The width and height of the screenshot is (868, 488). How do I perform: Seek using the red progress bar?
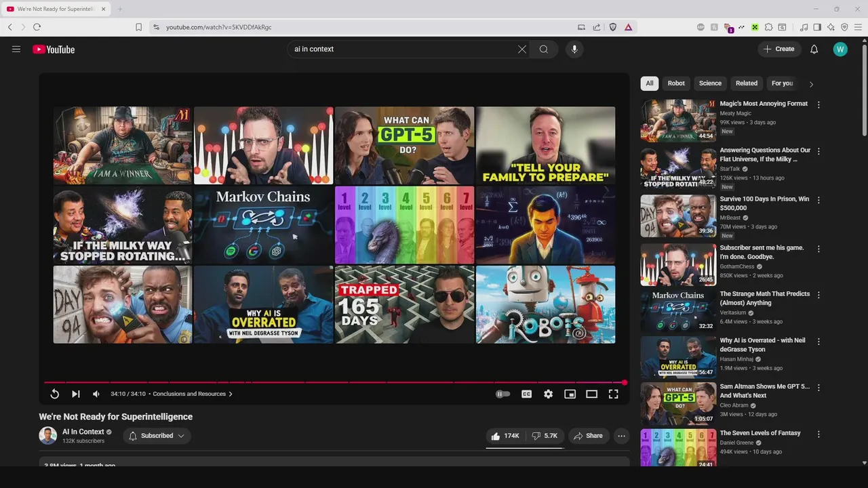pos(334,382)
